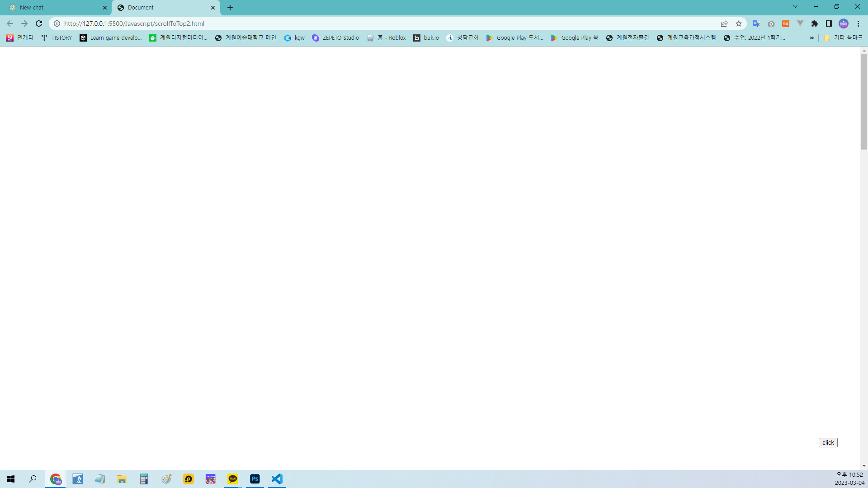
Task: Reload the page with the refresh icon
Action: [39, 23]
